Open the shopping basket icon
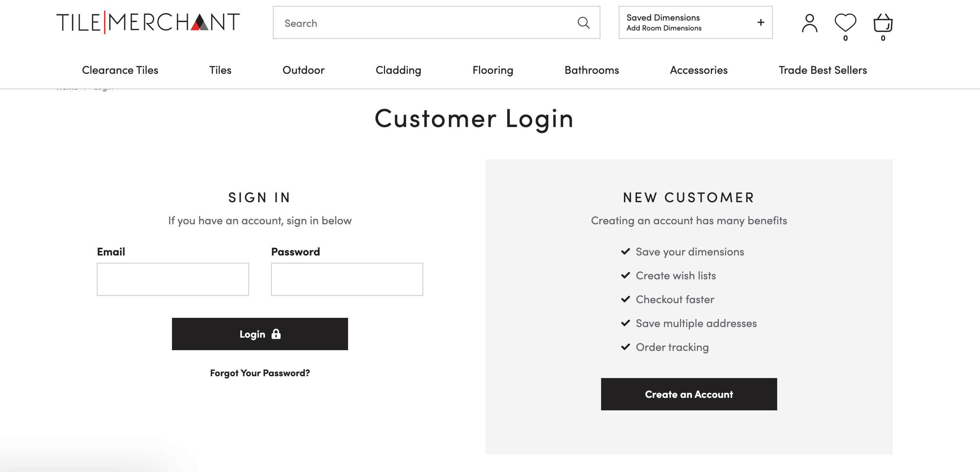 coord(883,23)
